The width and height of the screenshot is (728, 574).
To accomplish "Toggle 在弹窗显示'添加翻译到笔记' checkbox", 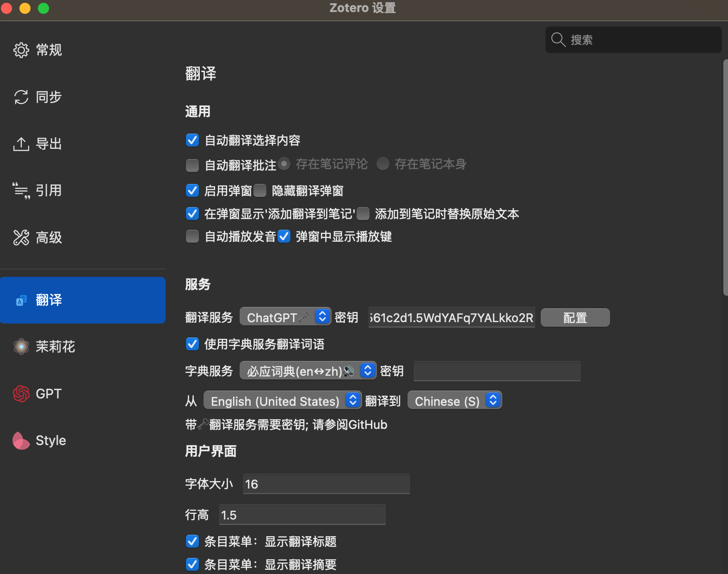I will click(192, 214).
